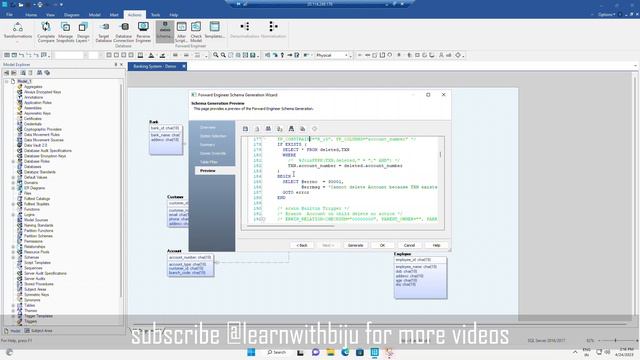Switch to the Diagram ribbon tab
The image size is (640, 360).
71,15
